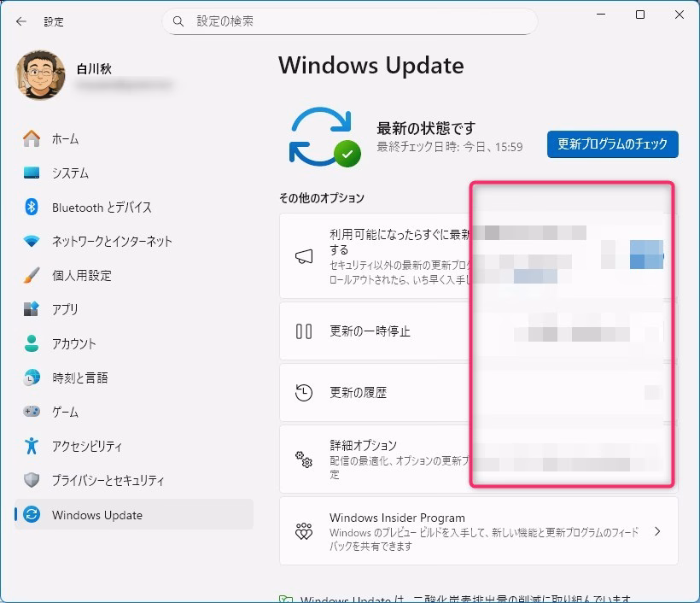
Task: Open アクセシビリティ settings
Action: 134,446
